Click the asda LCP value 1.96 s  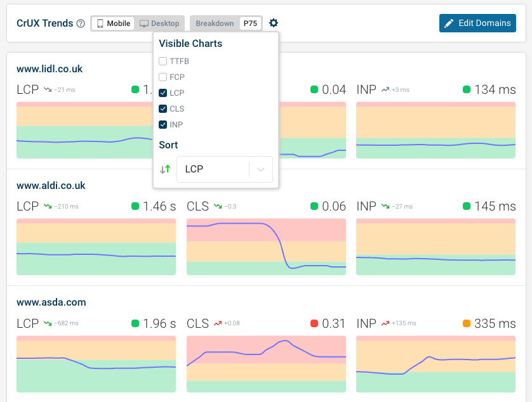click(159, 323)
